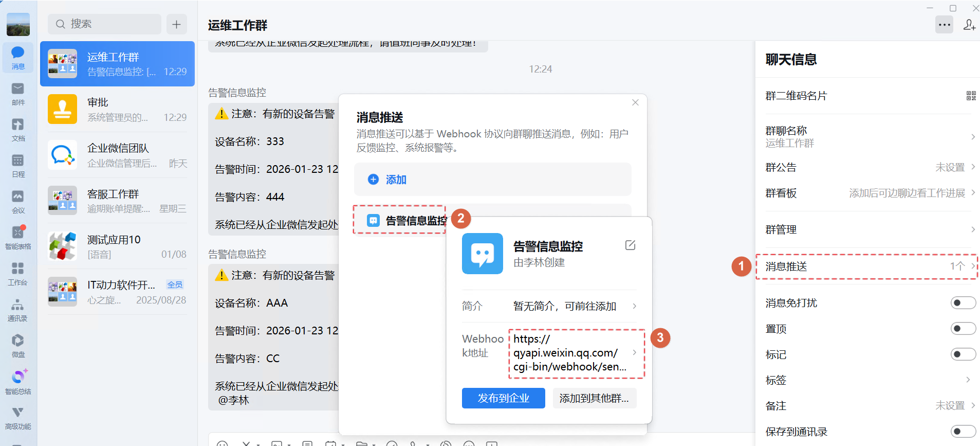The image size is (980, 446).
Task: Click the 发布到企业 button
Action: (x=503, y=398)
